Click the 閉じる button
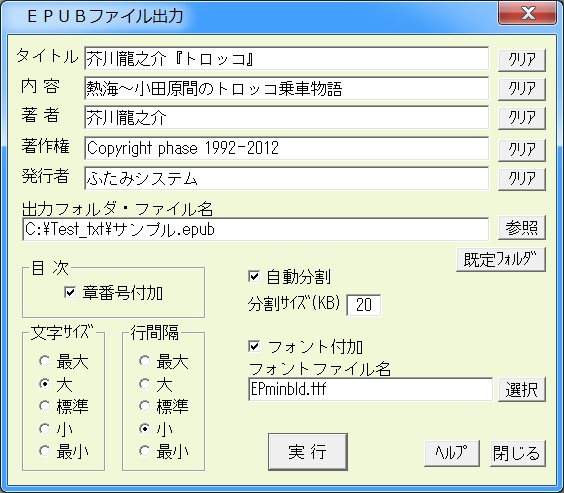 coord(518,453)
